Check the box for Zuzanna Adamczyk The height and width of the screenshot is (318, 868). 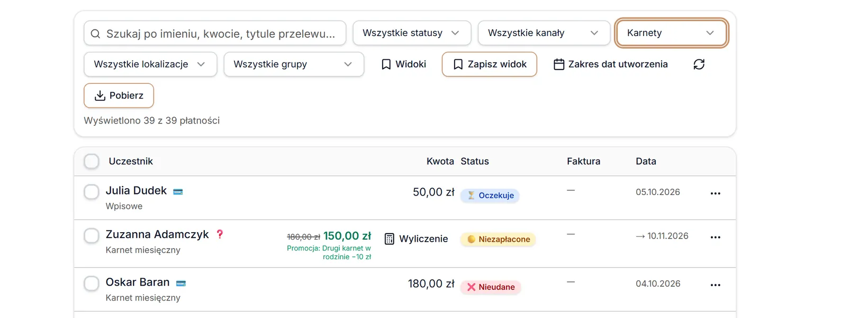click(92, 235)
